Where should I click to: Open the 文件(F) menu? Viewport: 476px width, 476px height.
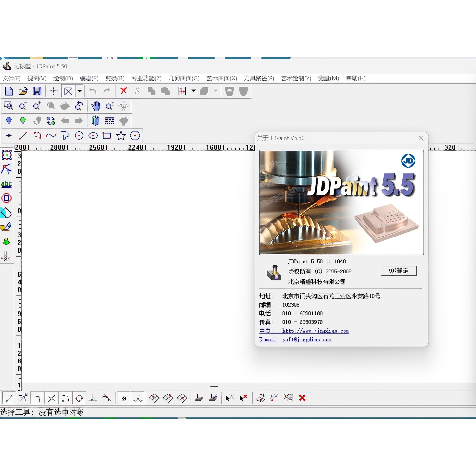11,78
